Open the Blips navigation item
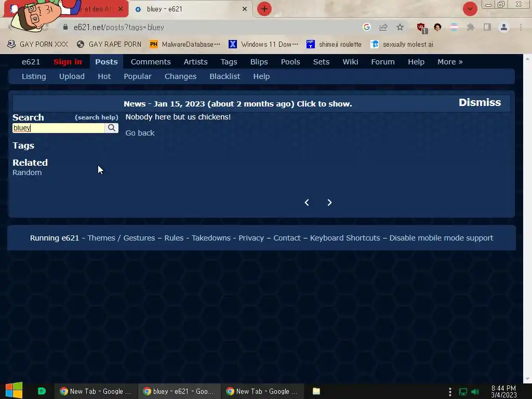The width and height of the screenshot is (532, 399). (x=259, y=62)
